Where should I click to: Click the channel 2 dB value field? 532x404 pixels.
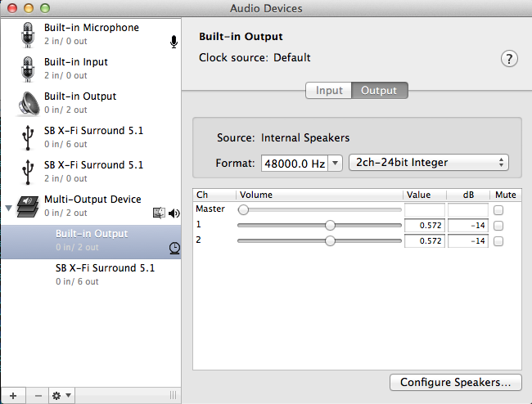(467, 241)
